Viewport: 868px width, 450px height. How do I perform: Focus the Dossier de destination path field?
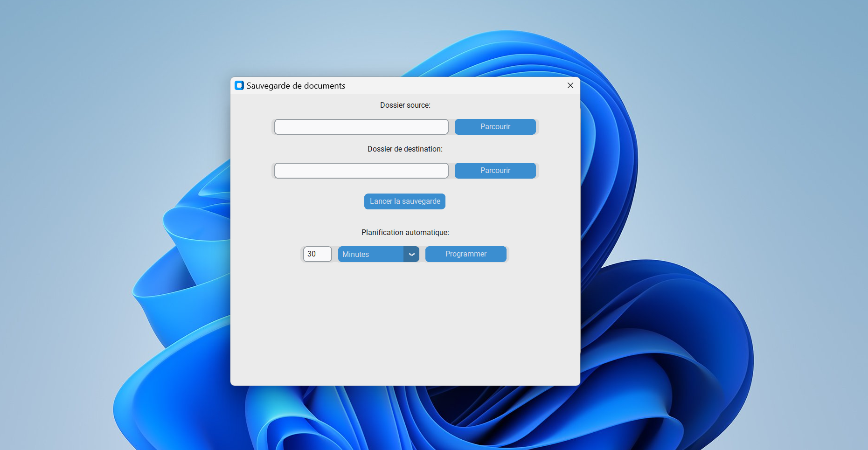click(x=361, y=171)
